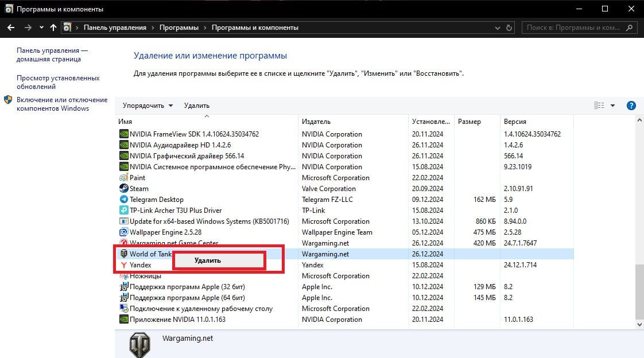Click the World of Tanks icon

click(123, 254)
